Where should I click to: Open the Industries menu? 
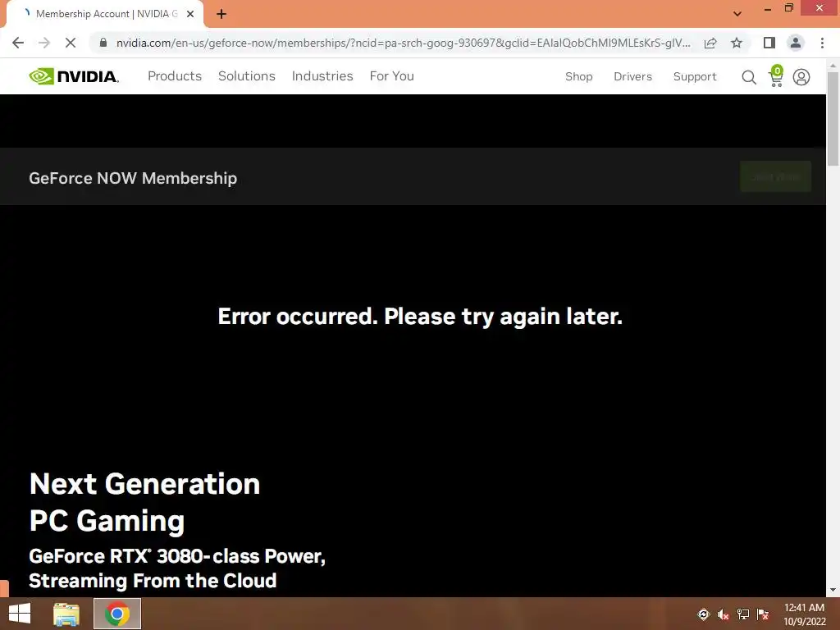322,76
